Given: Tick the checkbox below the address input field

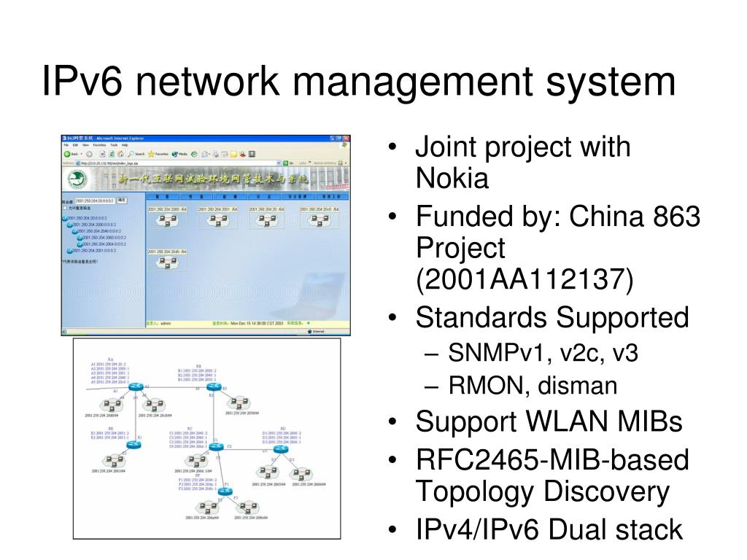Looking at the screenshot, I should pyautogui.click(x=65, y=208).
